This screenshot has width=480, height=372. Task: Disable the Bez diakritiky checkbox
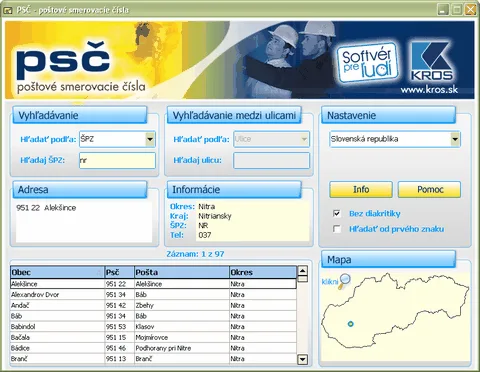click(337, 213)
